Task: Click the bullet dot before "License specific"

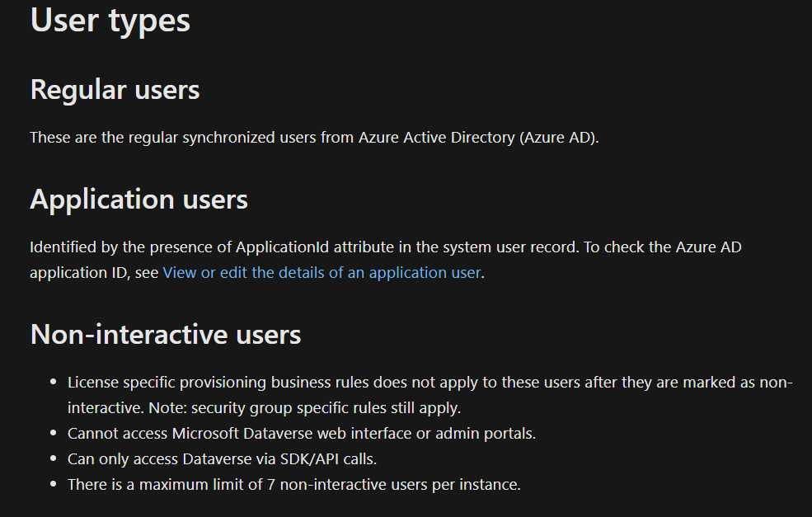Action: (x=54, y=383)
